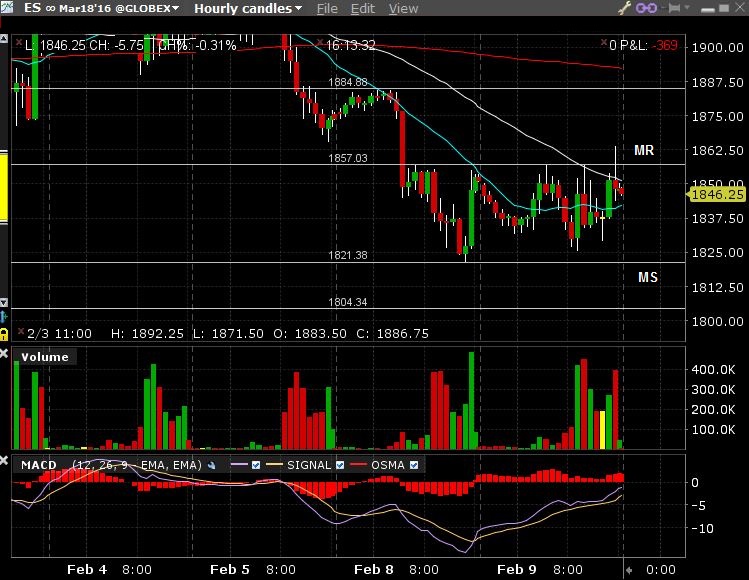Viewport: 749px width, 580px height.
Task: Toggle the MACD line checkbox
Action: click(x=256, y=465)
